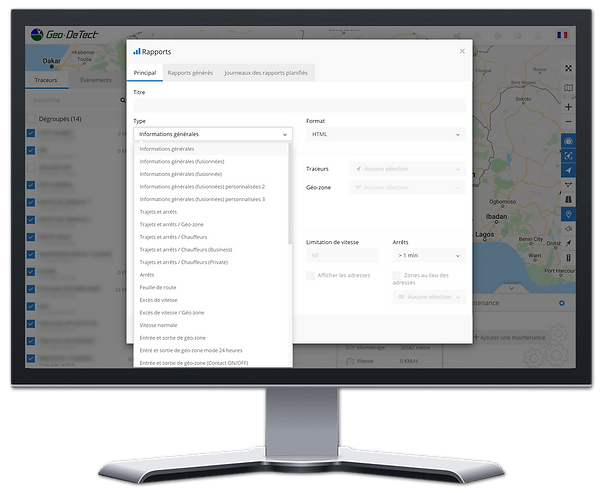
Task: Open the map layers icon
Action: click(568, 88)
